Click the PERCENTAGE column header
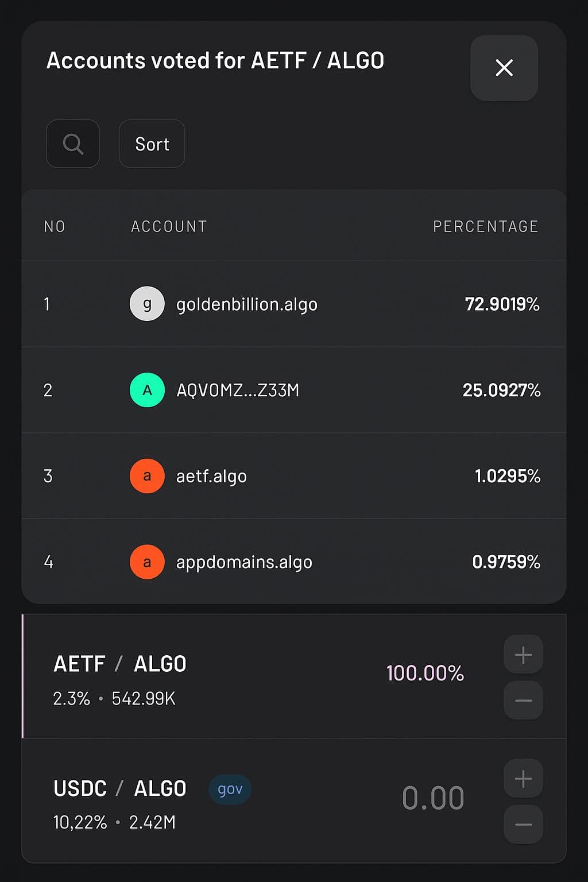Screen dimensions: 588x882 pos(485,226)
